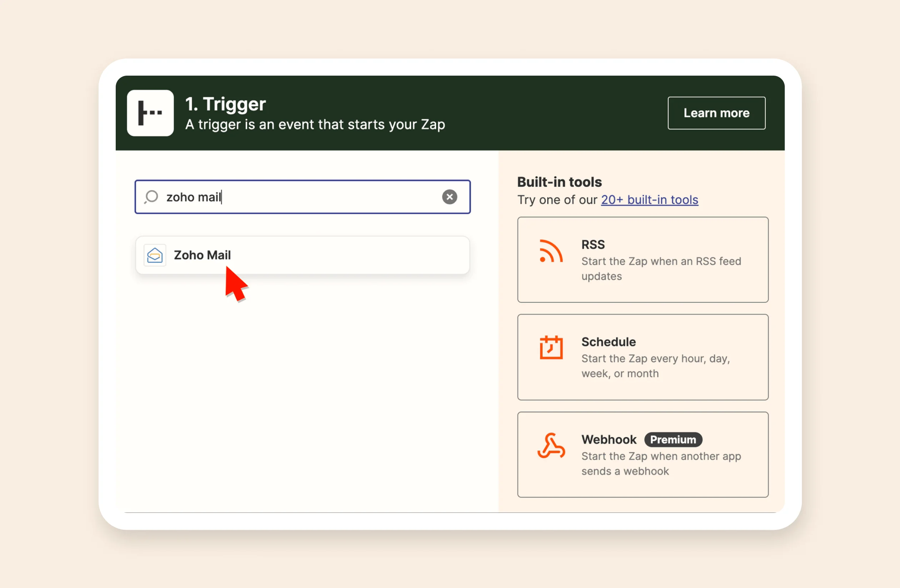
Task: Click the Zap trigger step icon
Action: [x=150, y=113]
